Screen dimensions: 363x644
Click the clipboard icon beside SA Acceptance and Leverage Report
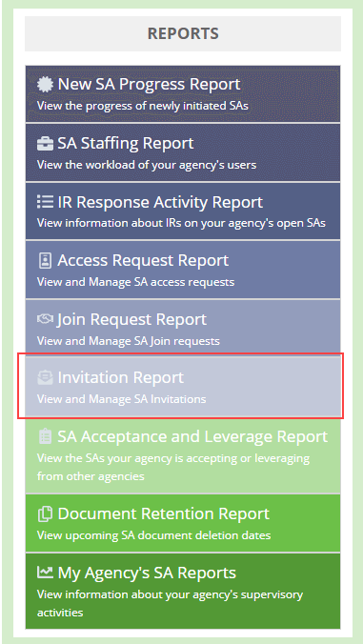point(45,436)
